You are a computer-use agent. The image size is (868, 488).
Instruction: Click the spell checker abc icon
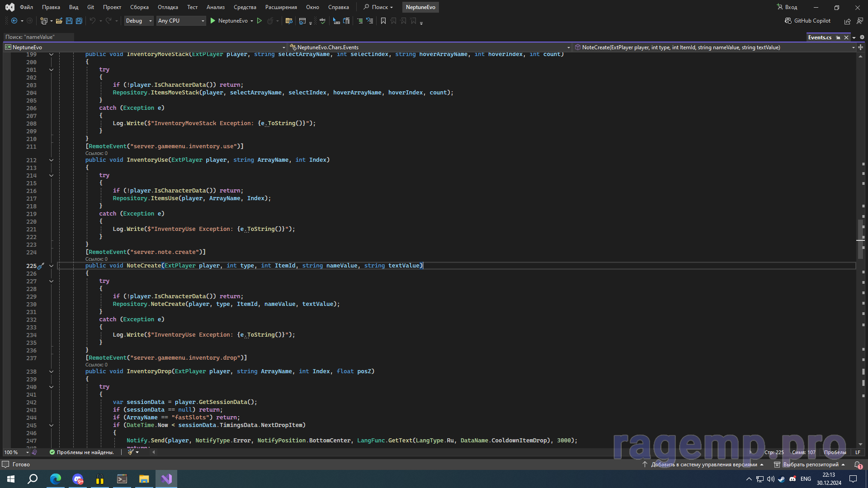click(322, 21)
